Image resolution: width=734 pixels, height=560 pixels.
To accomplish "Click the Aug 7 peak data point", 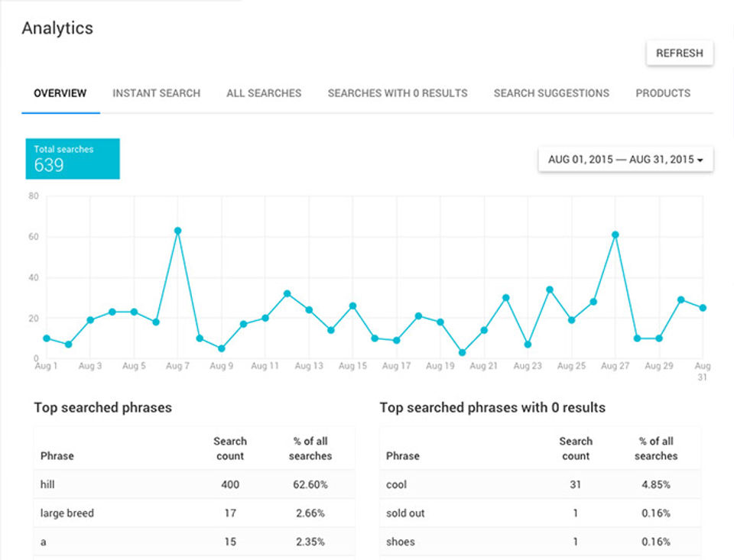I will click(178, 230).
